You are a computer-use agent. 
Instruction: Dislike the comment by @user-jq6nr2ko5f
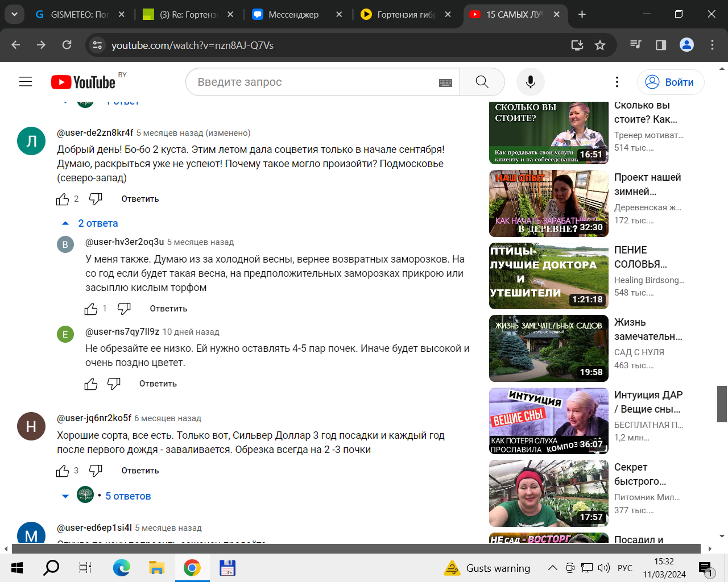coord(96,471)
